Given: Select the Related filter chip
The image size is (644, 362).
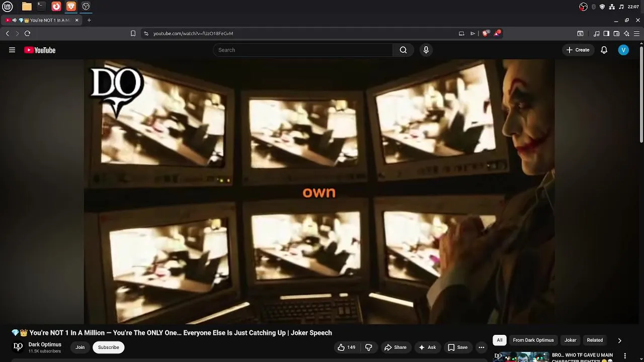Looking at the screenshot, I should click(x=595, y=340).
